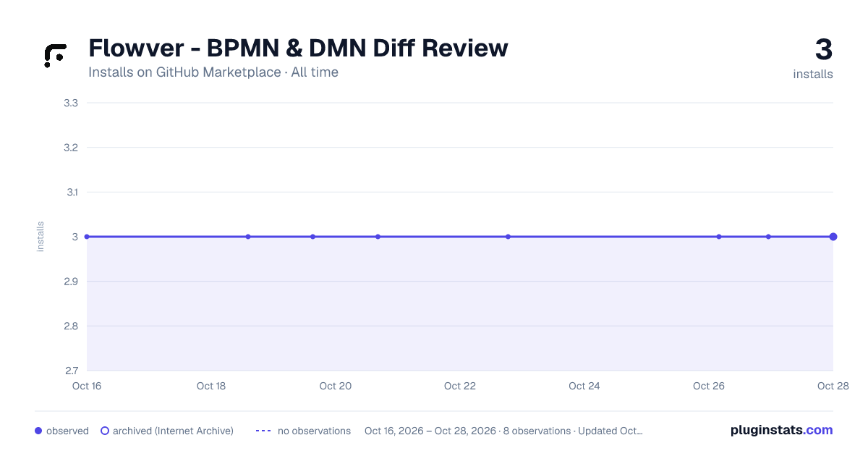Select the data point just after Oct 26
868x456 pixels.
(x=719, y=237)
